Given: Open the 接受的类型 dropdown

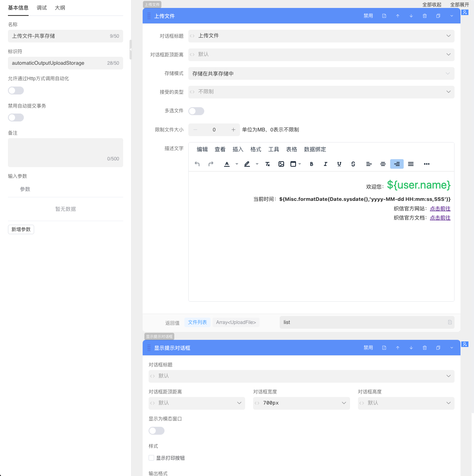Looking at the screenshot, I should point(321,92).
